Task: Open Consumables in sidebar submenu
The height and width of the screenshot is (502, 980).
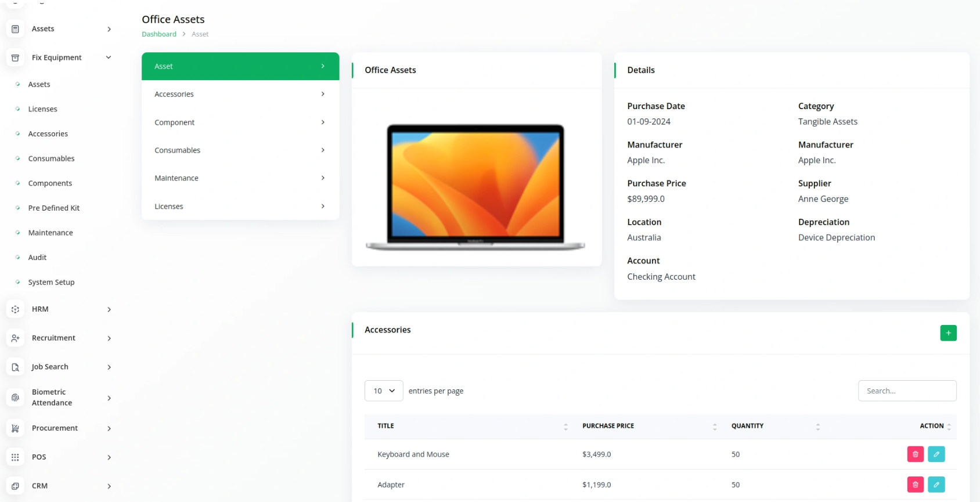Action: (51, 158)
